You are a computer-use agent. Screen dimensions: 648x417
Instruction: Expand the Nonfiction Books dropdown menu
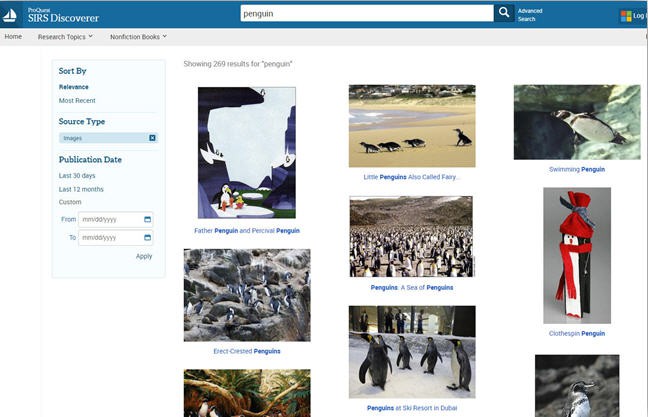coord(137,37)
